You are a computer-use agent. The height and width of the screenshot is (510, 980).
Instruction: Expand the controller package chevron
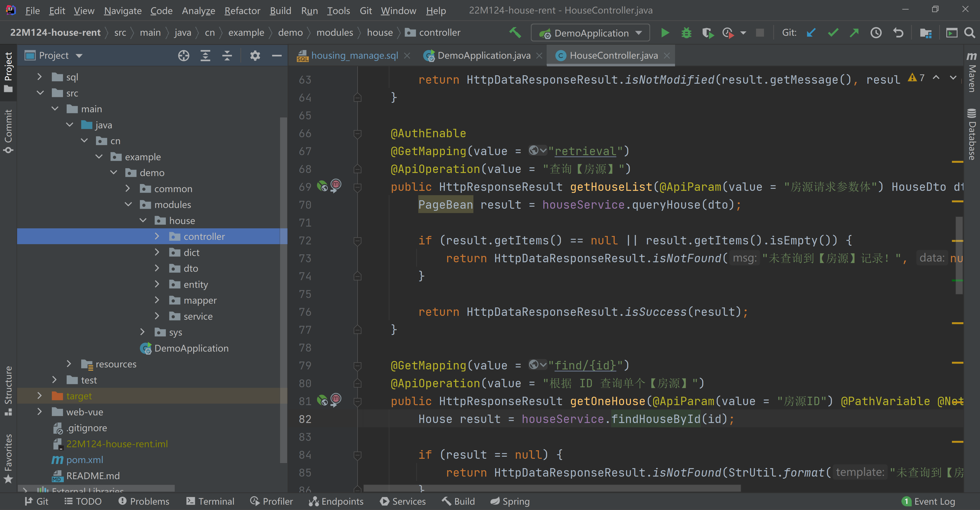point(157,236)
